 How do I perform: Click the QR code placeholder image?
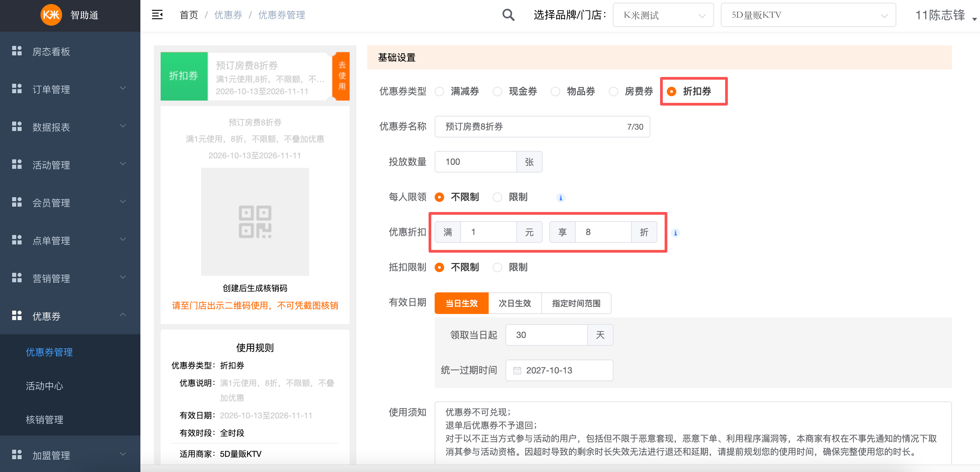coord(255,222)
